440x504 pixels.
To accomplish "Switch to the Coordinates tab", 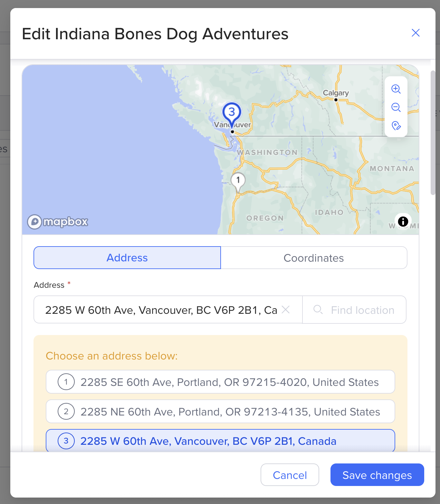I will pos(314,258).
